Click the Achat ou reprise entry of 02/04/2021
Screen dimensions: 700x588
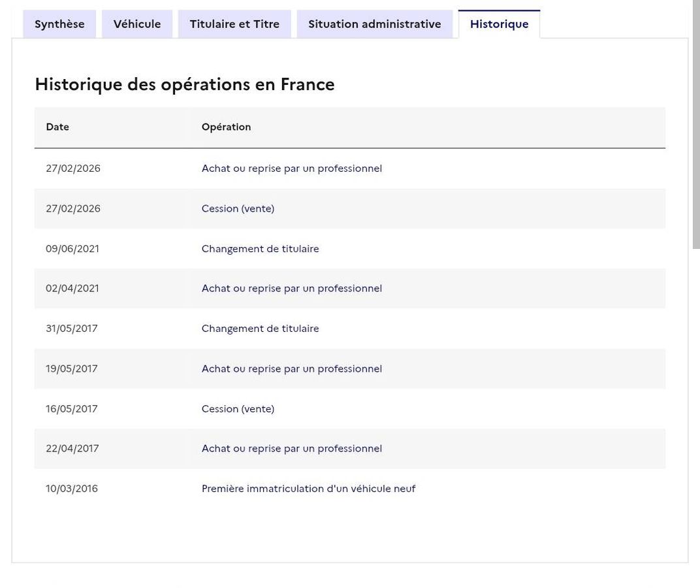point(291,289)
